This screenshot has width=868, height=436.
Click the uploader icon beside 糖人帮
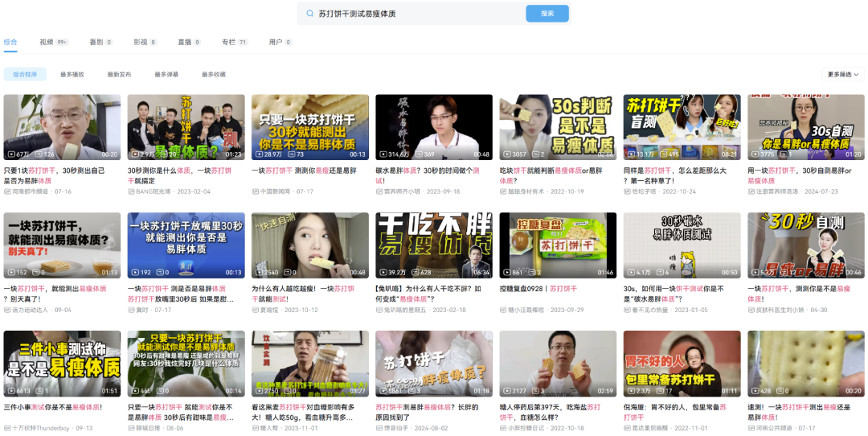[x=255, y=428]
